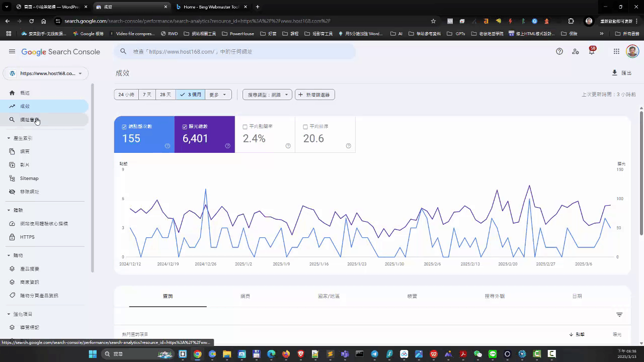The height and width of the screenshot is (362, 644).
Task: Enable the average position 20.6 checkbox
Action: point(305,127)
